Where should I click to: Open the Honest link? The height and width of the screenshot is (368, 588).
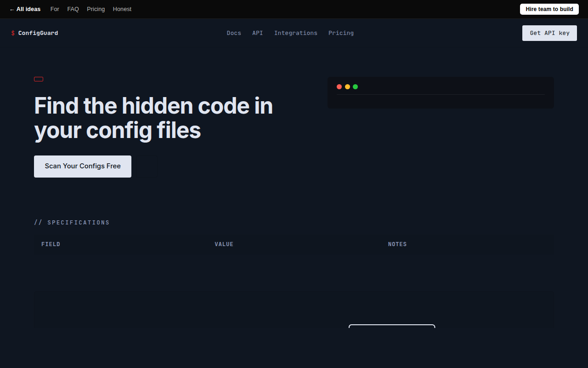point(122,9)
